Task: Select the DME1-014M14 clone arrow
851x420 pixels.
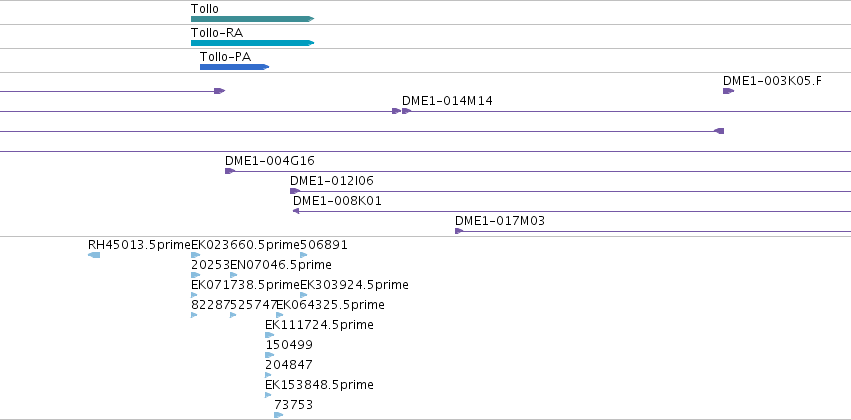Action: pos(407,111)
